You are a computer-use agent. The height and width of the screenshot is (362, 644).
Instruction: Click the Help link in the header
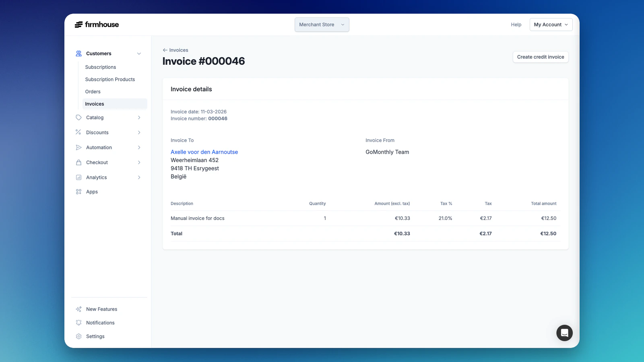click(516, 25)
